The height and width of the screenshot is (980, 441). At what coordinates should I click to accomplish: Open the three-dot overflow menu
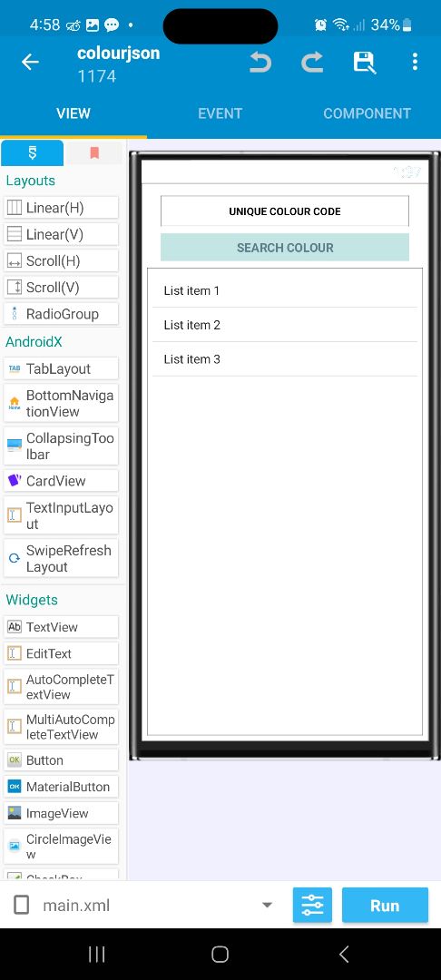[x=415, y=62]
